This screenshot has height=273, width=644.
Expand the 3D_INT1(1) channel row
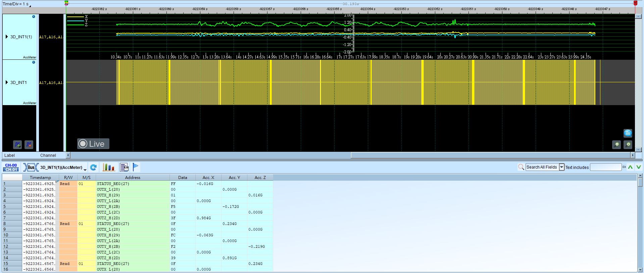point(7,37)
